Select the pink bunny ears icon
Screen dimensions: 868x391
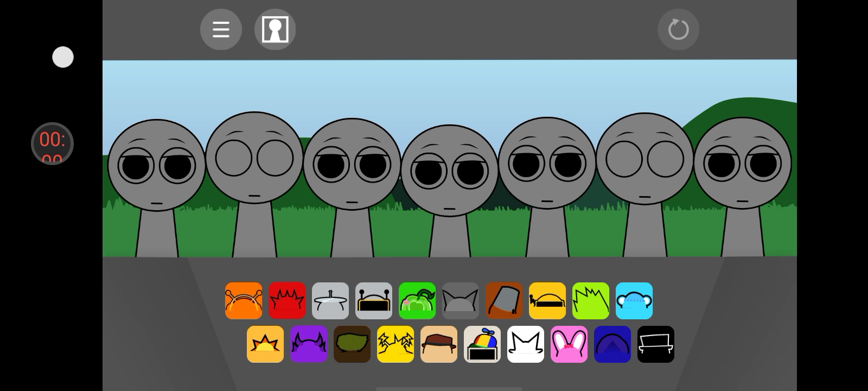coord(569,344)
